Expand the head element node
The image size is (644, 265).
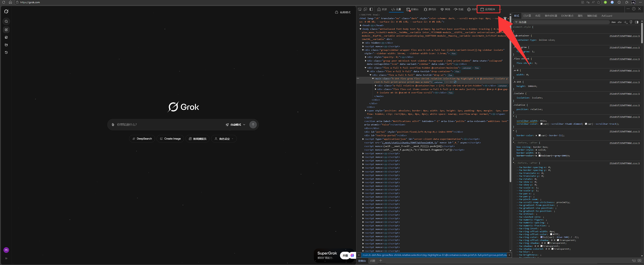[360, 25]
